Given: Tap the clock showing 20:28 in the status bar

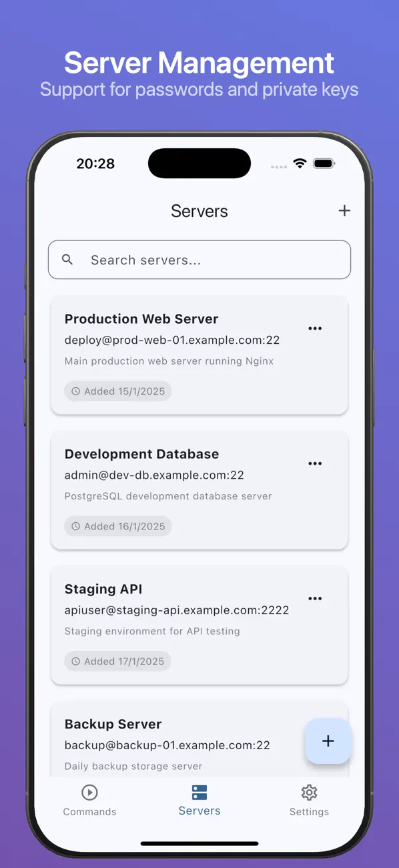Looking at the screenshot, I should point(95,163).
